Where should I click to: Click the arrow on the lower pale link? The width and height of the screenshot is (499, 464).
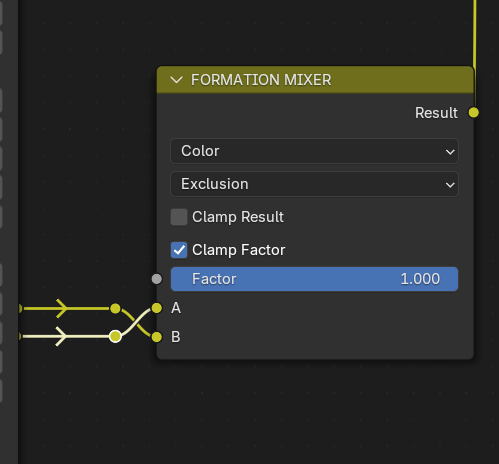pyautogui.click(x=62, y=336)
